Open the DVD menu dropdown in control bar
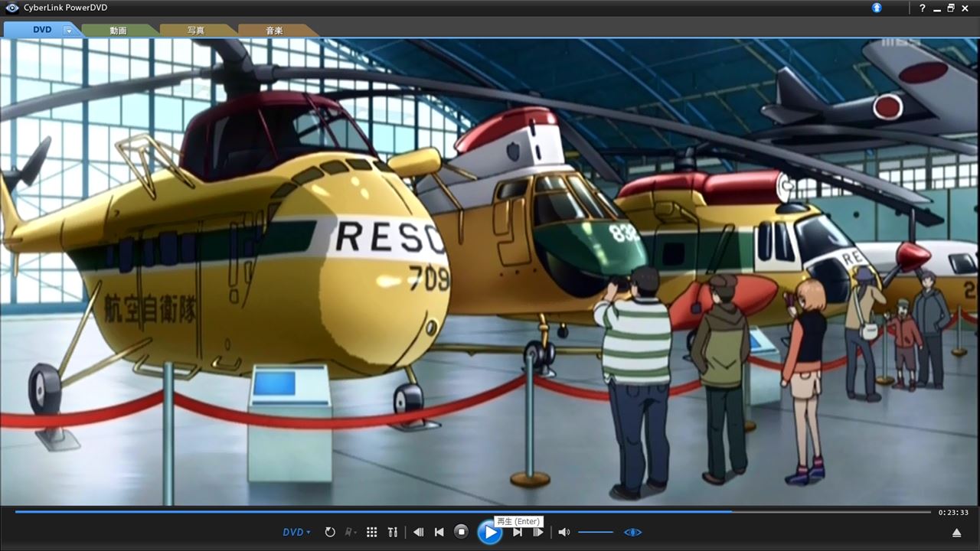Viewport: 980px width, 551px height. coord(296,532)
